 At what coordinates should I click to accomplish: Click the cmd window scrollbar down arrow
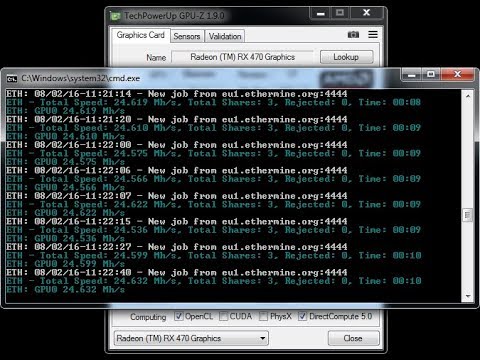pos(468,296)
